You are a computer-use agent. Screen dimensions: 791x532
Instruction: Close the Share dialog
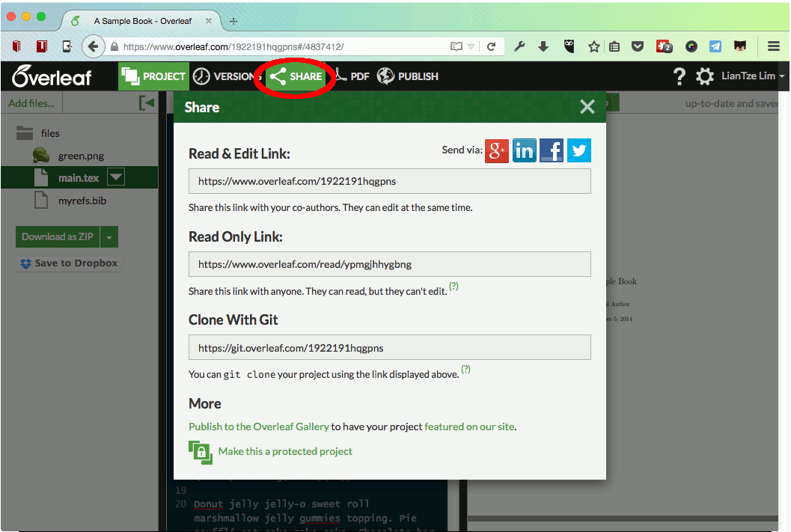point(587,107)
